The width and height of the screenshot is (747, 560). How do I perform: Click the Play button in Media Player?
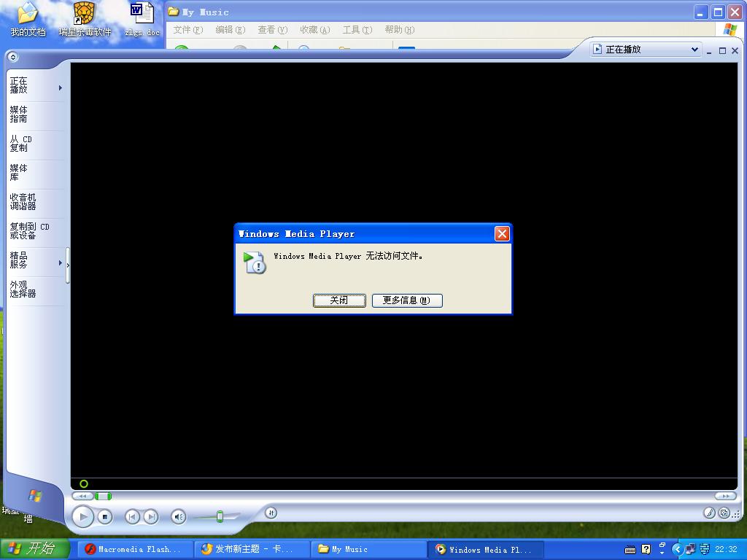(83, 517)
